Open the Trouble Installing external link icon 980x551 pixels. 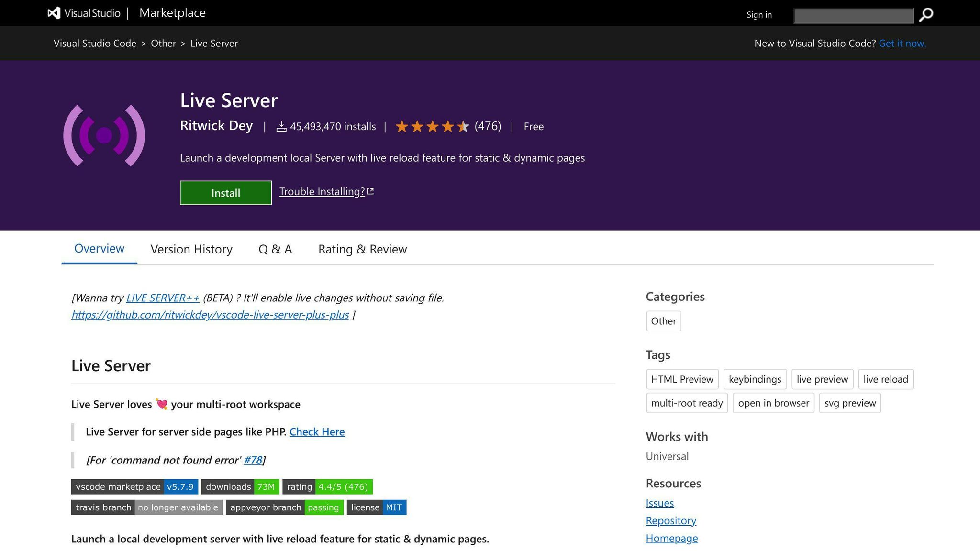tap(370, 190)
